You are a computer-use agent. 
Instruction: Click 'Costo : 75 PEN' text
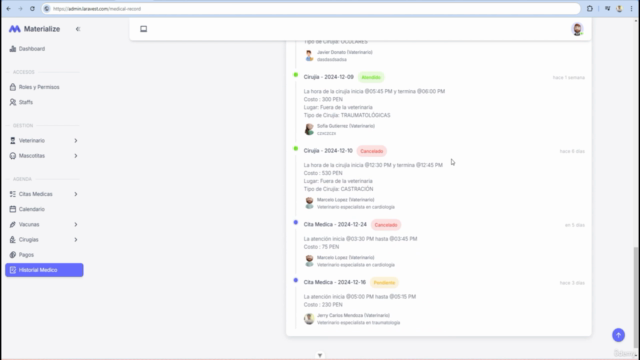click(321, 247)
